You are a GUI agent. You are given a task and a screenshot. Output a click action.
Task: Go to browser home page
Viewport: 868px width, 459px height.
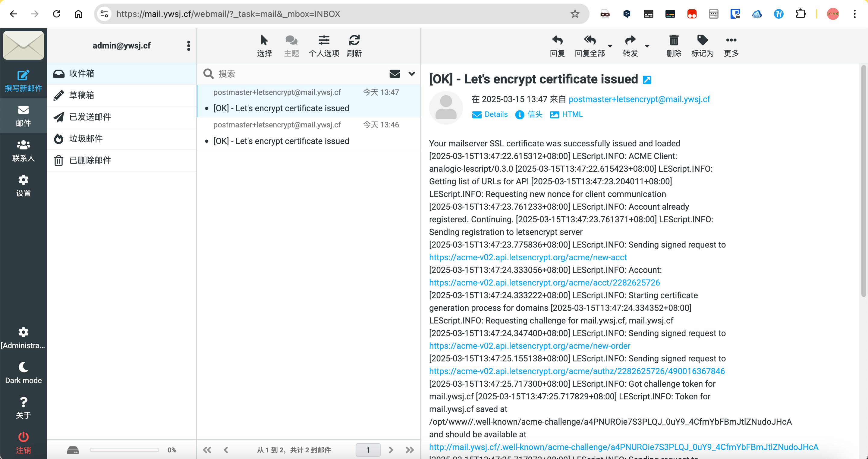[x=78, y=14]
